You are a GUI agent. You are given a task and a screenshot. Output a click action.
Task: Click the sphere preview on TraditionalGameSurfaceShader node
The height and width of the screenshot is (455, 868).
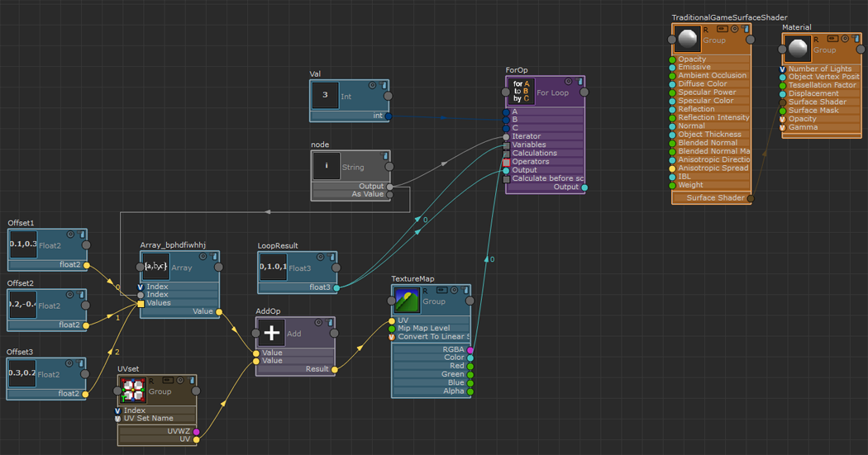(x=687, y=40)
